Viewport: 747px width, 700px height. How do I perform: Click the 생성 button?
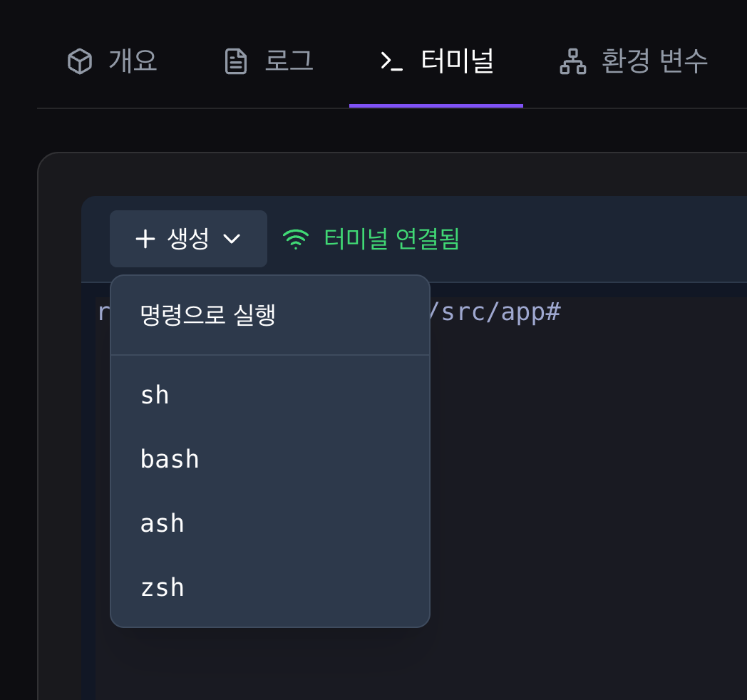pos(188,240)
